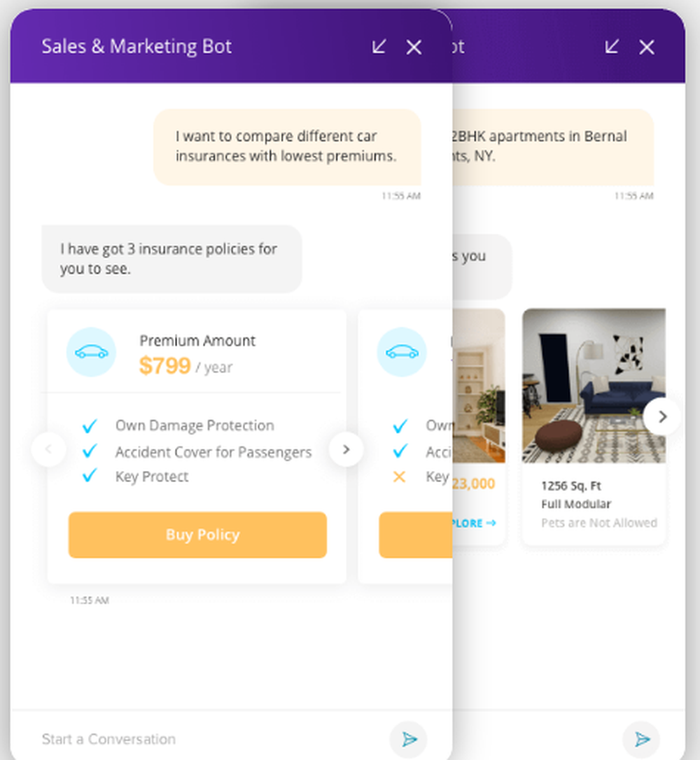This screenshot has width=700, height=760.
Task: Click the orange X mark on the second policy
Action: [400, 477]
